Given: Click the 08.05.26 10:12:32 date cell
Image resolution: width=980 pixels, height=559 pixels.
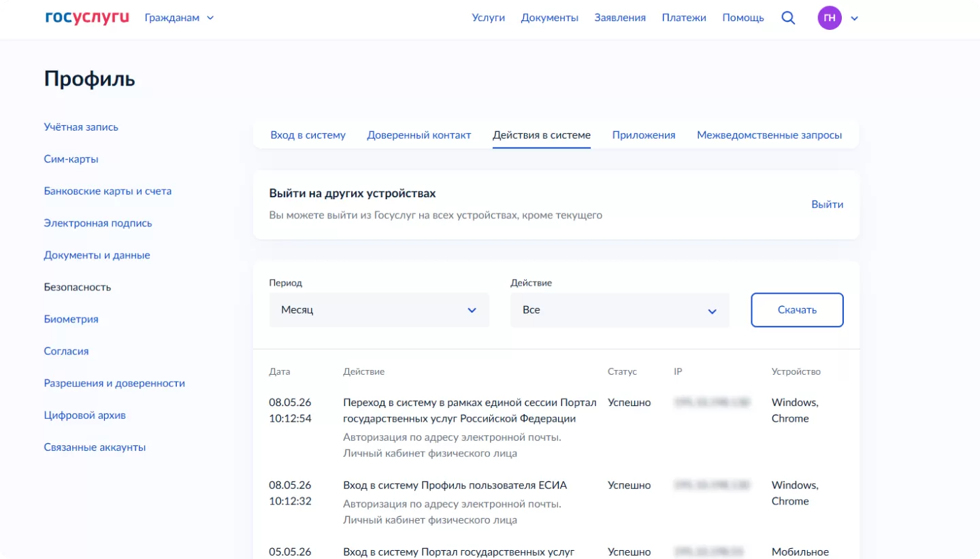Looking at the screenshot, I should (x=291, y=493).
